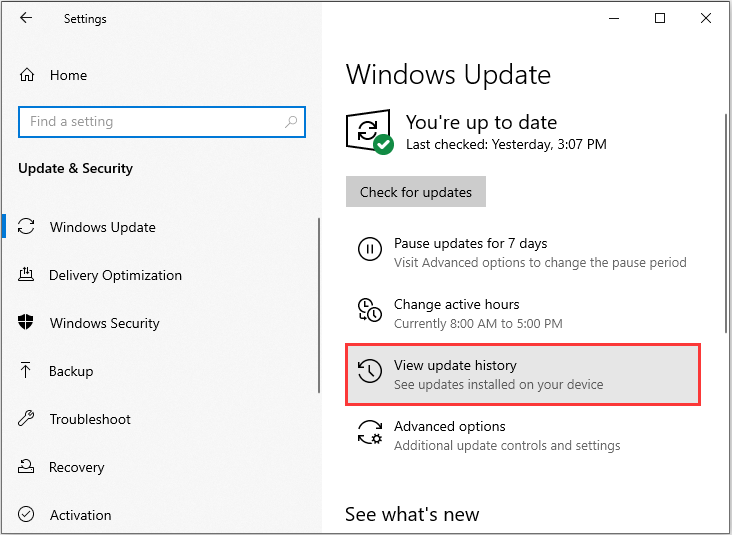Focus the Find a setting search box
The width and height of the screenshot is (732, 535).
click(150, 122)
